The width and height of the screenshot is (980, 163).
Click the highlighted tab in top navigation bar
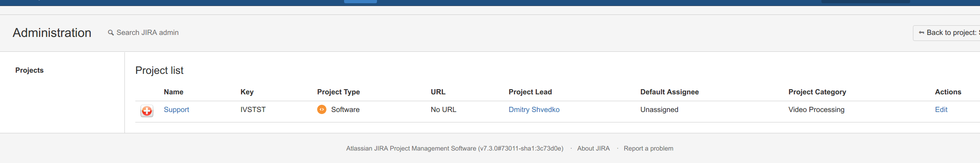click(361, 2)
